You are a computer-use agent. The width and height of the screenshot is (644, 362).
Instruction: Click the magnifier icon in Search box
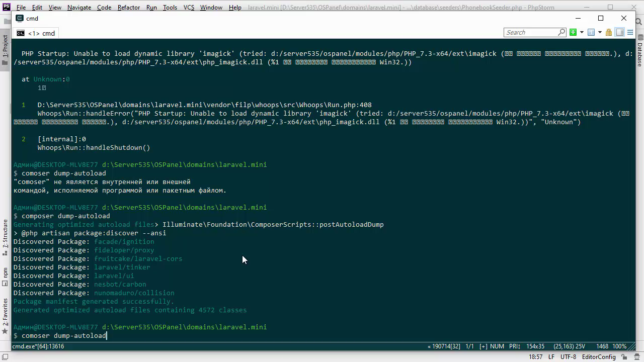561,32
